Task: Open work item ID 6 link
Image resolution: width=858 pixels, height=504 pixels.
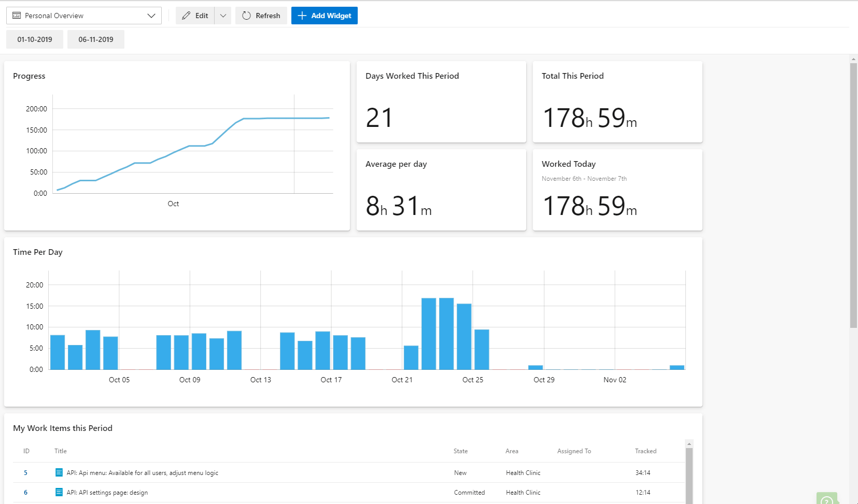Action: [x=25, y=493]
